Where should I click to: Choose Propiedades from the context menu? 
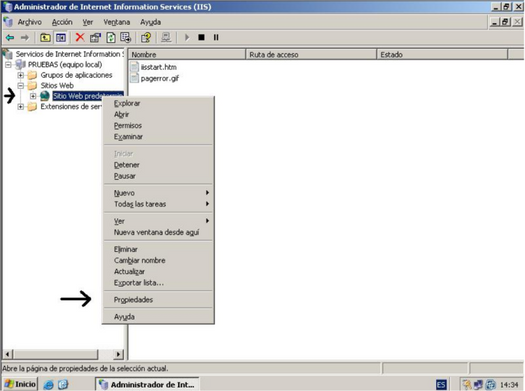click(x=158, y=300)
